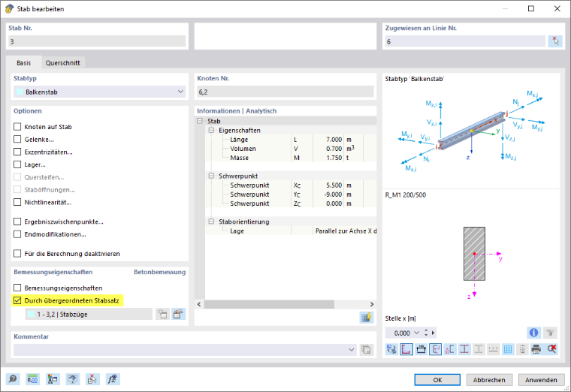Open the Stelle x value dropdown
The image size is (571, 392).
point(416,333)
